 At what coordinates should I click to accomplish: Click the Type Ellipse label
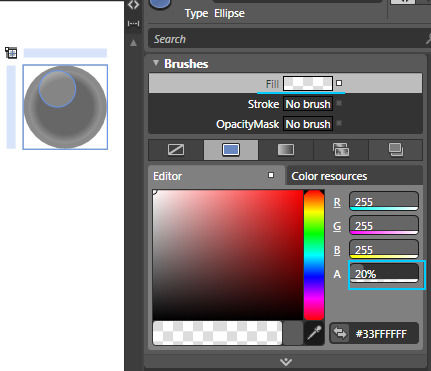tap(215, 13)
